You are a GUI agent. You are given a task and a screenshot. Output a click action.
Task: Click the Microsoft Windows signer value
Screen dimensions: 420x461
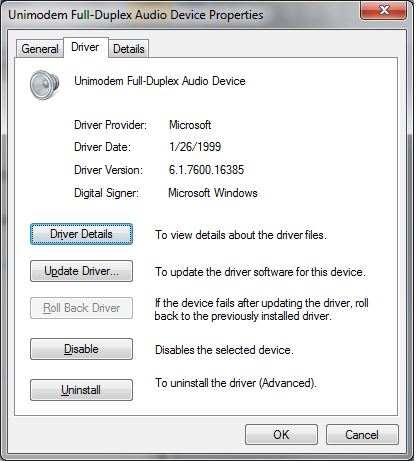[213, 193]
